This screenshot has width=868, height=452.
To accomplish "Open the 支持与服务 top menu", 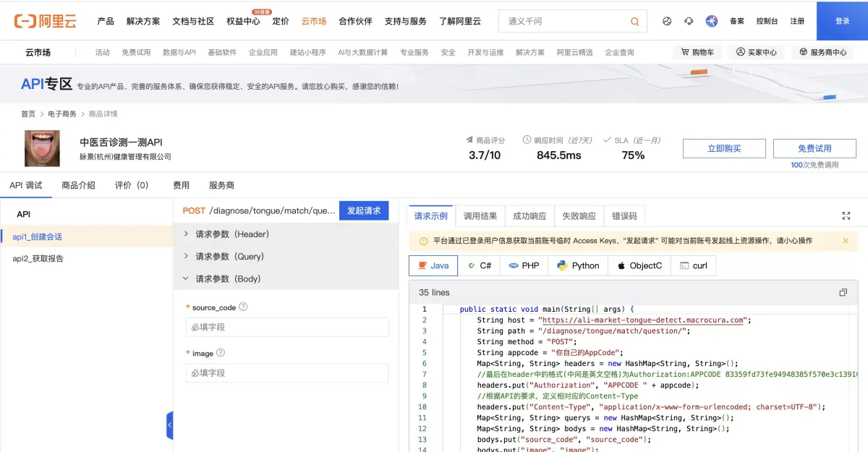I will pos(406,21).
